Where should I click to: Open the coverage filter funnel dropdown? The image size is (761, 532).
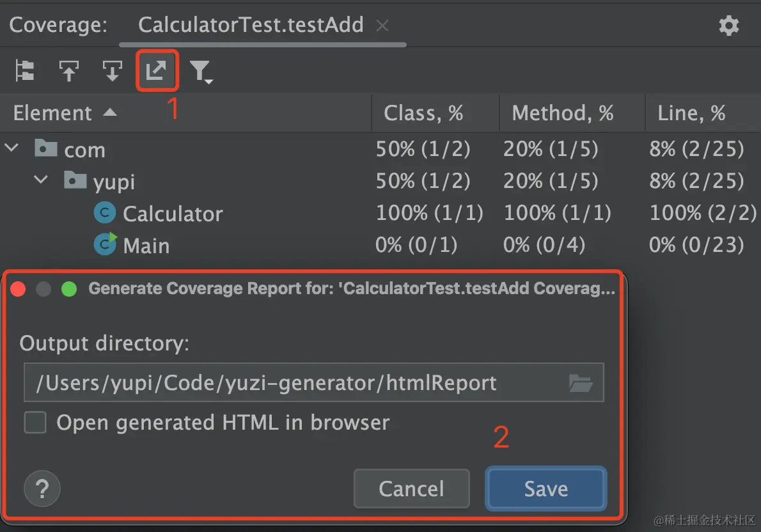click(x=201, y=72)
